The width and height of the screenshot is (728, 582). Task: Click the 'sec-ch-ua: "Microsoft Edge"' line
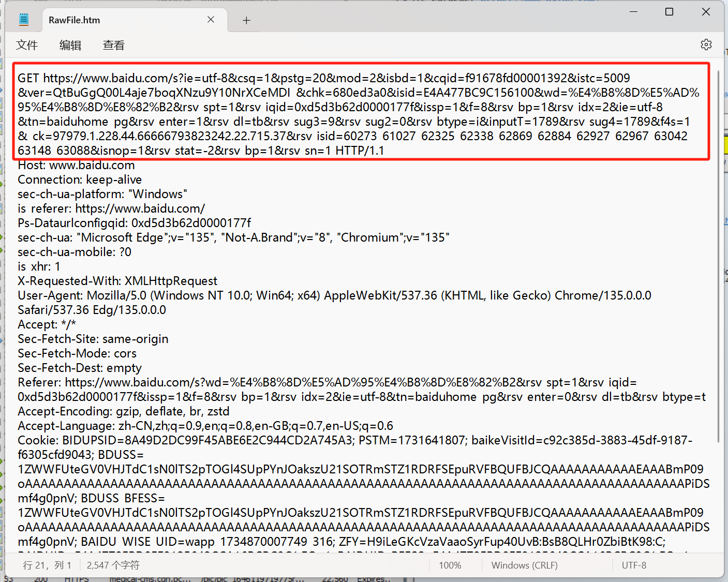pos(233,237)
